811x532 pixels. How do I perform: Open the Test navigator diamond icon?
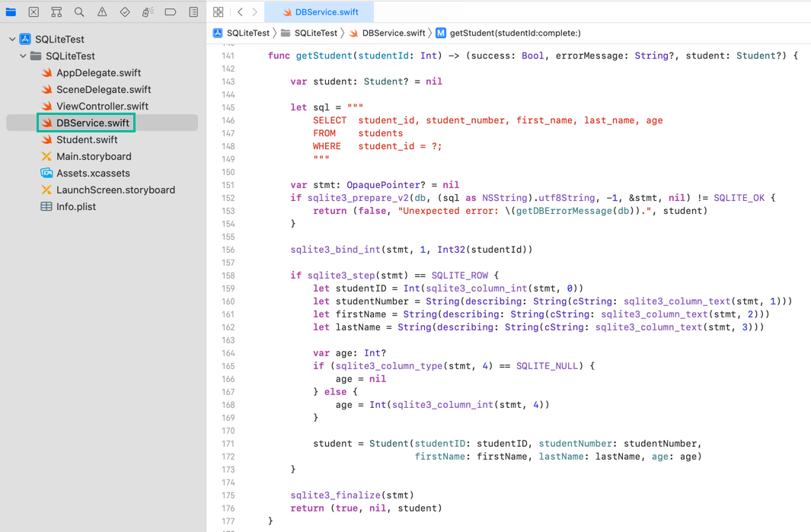(125, 12)
